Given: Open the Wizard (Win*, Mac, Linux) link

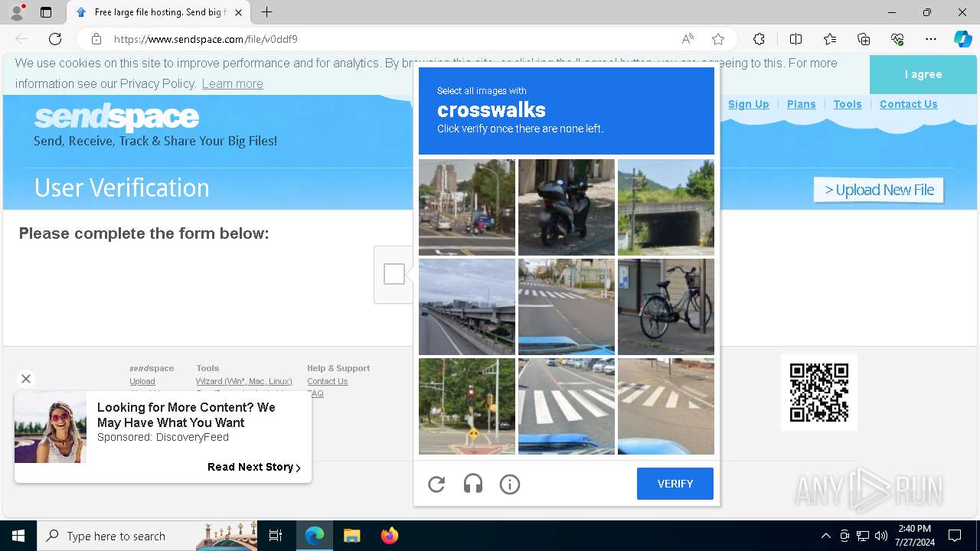Looking at the screenshot, I should (x=244, y=381).
